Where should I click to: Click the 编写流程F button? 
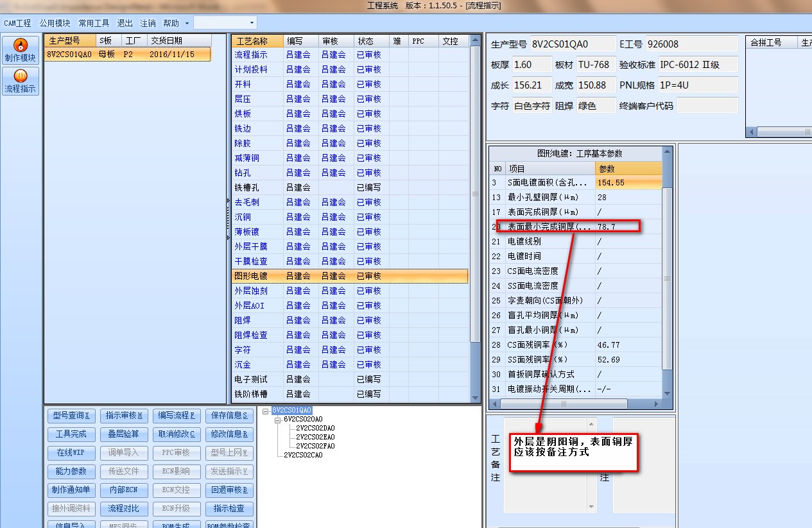[177, 416]
